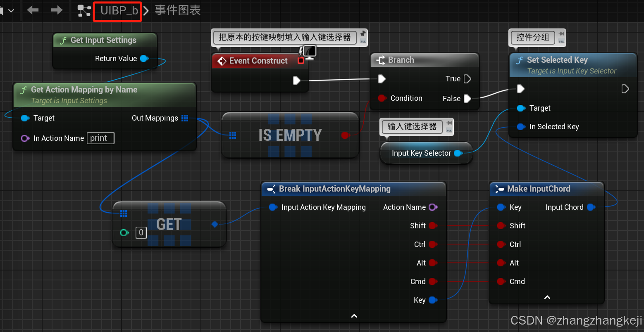
Task: Click the Branch Condition pin
Action: coord(382,98)
